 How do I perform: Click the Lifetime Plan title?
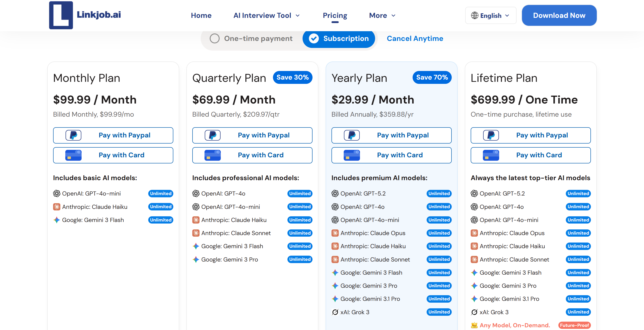504,78
